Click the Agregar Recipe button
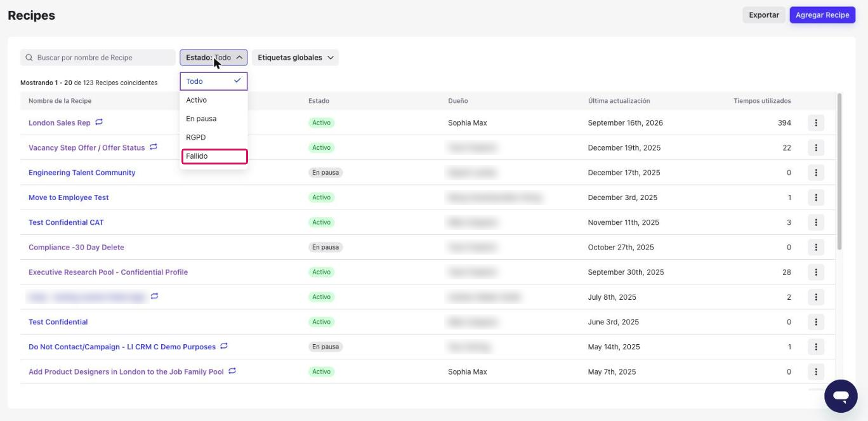 pos(822,15)
